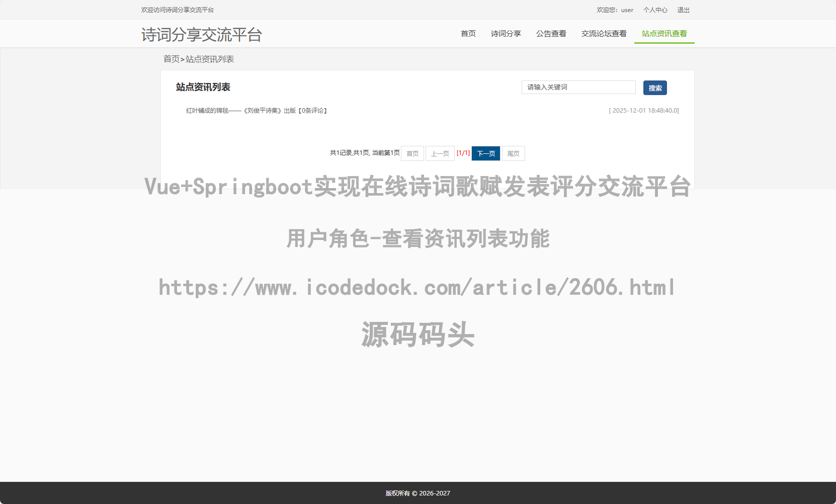Go to 下一页 in the pagination

(486, 153)
